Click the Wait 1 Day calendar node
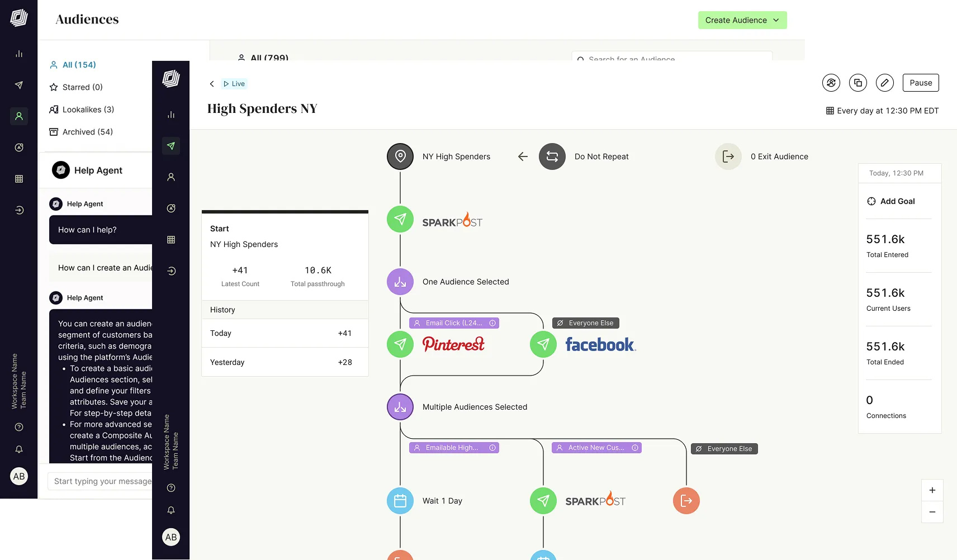Image resolution: width=957 pixels, height=560 pixels. [400, 501]
